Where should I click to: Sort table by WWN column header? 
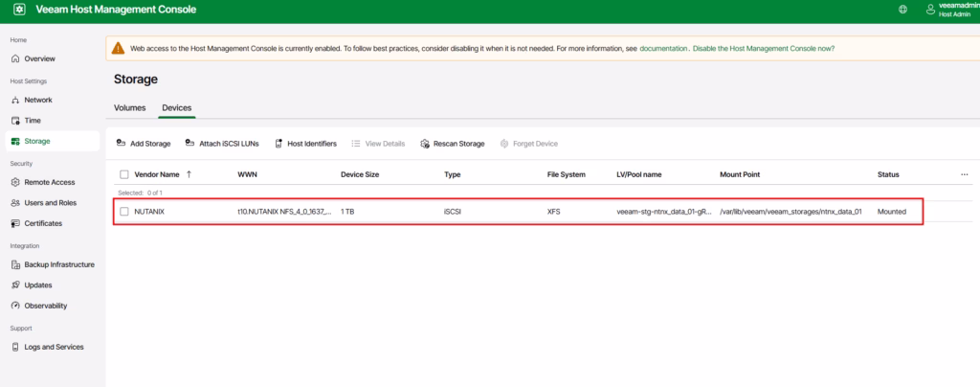[247, 174]
